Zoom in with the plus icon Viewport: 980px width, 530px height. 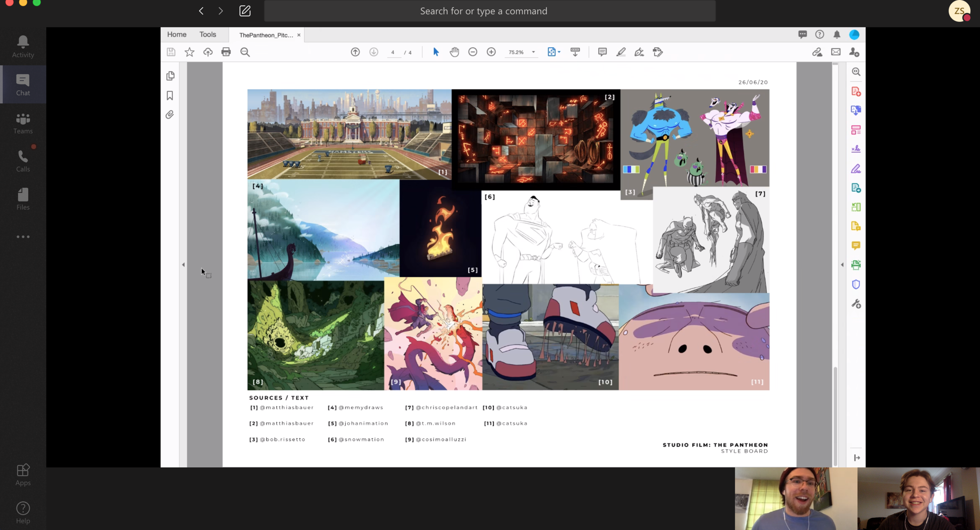click(x=491, y=52)
